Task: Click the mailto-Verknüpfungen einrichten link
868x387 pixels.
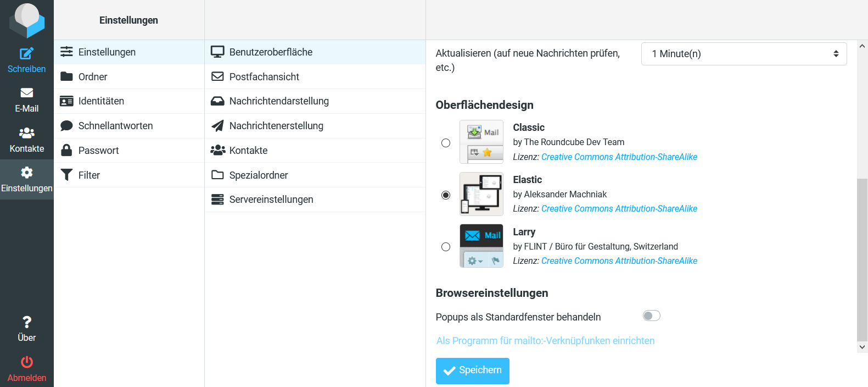Action: [545, 341]
